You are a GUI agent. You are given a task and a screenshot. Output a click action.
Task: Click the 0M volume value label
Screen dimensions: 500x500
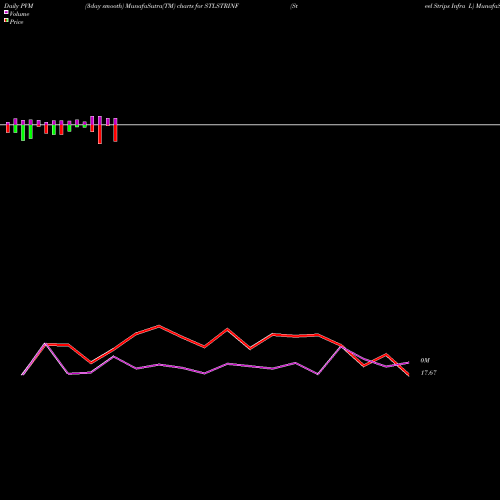(425, 360)
